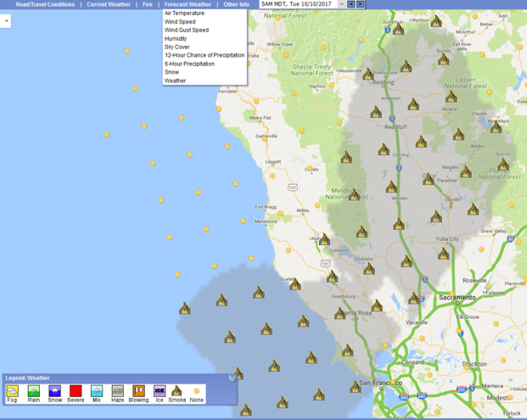Choose Wind Gust Speed forecast layer
The image size is (527, 420).
pos(187,31)
